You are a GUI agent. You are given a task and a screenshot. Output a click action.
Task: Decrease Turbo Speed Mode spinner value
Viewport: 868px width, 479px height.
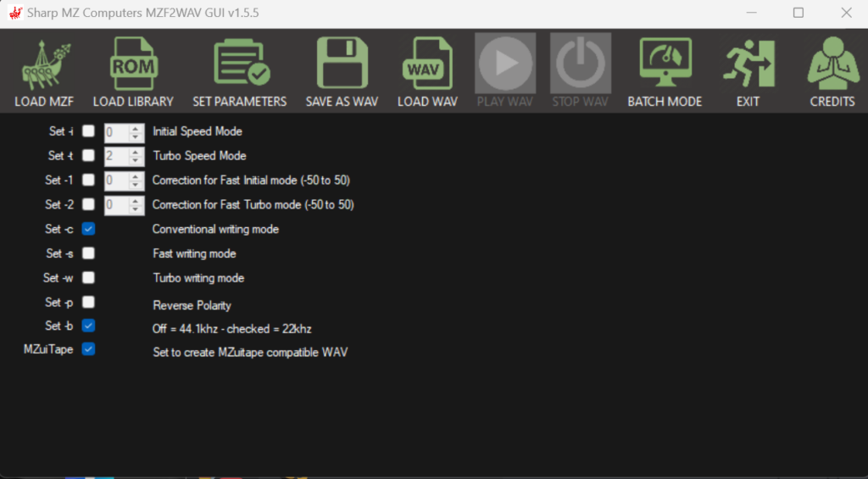(x=136, y=160)
